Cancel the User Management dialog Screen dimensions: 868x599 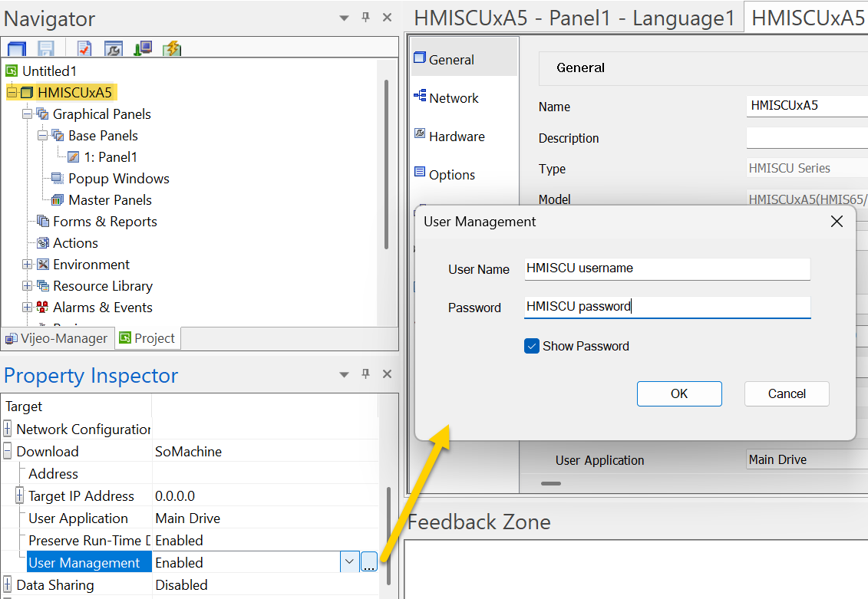[x=787, y=393]
